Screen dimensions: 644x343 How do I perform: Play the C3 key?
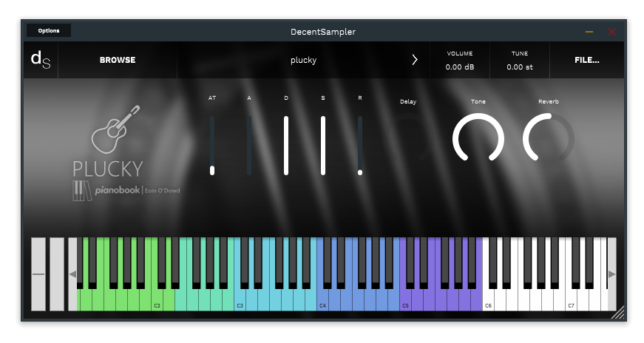240,300
